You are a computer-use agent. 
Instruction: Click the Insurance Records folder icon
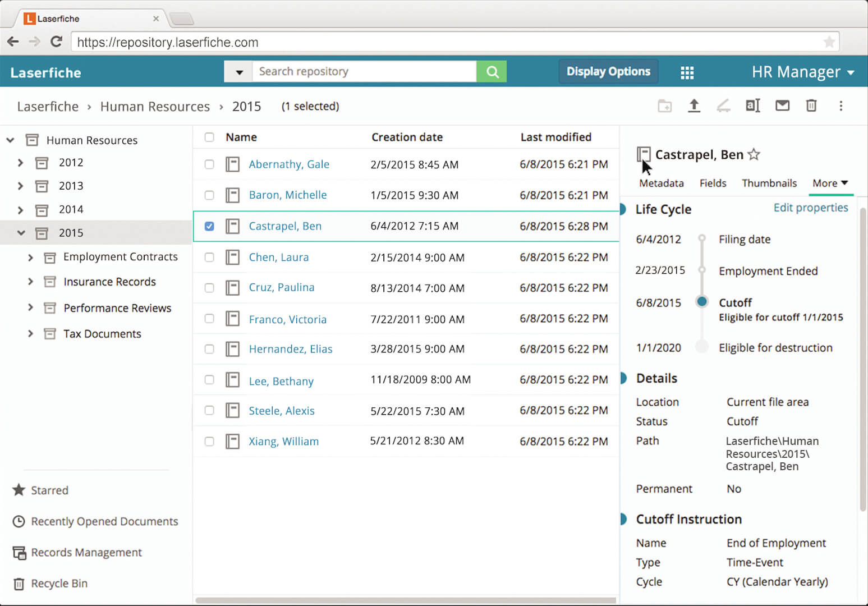[x=50, y=282]
